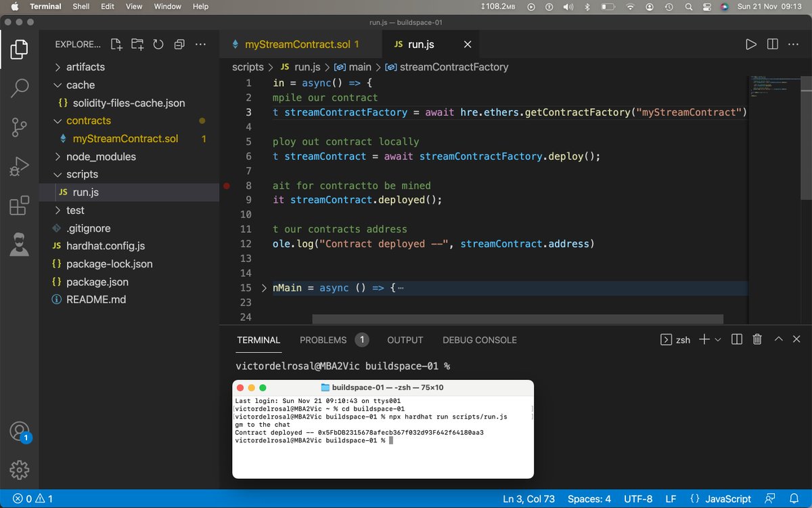Image resolution: width=812 pixels, height=508 pixels.
Task: Open macOS Control Center icon
Action: click(707, 6)
